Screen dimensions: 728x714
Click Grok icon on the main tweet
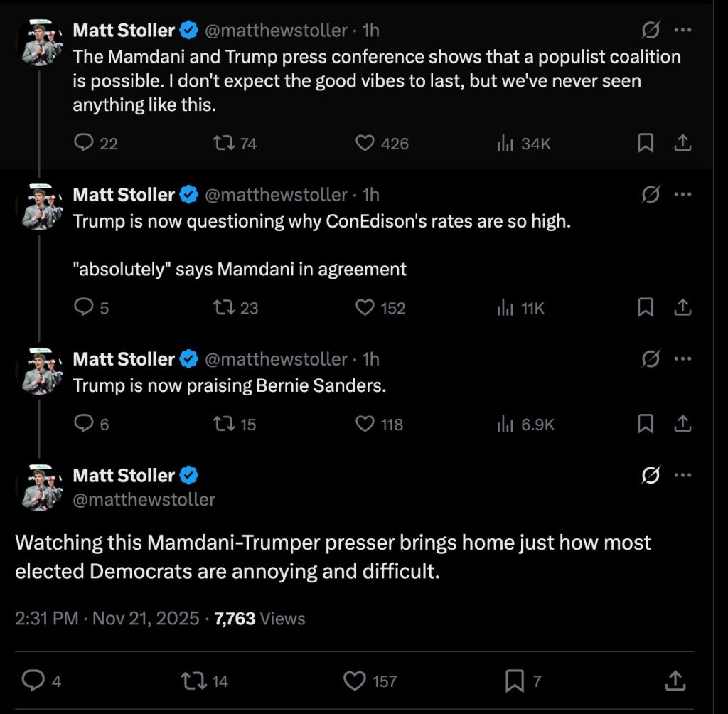[651, 475]
